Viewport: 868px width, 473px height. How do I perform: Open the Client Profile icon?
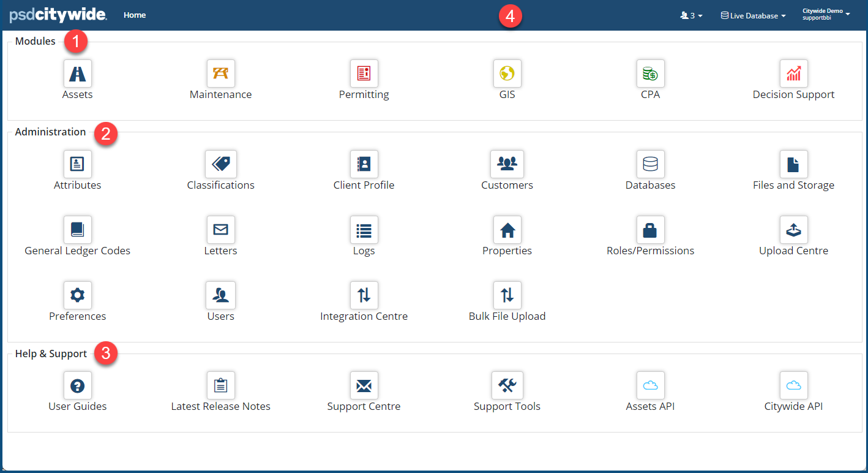[x=364, y=164]
